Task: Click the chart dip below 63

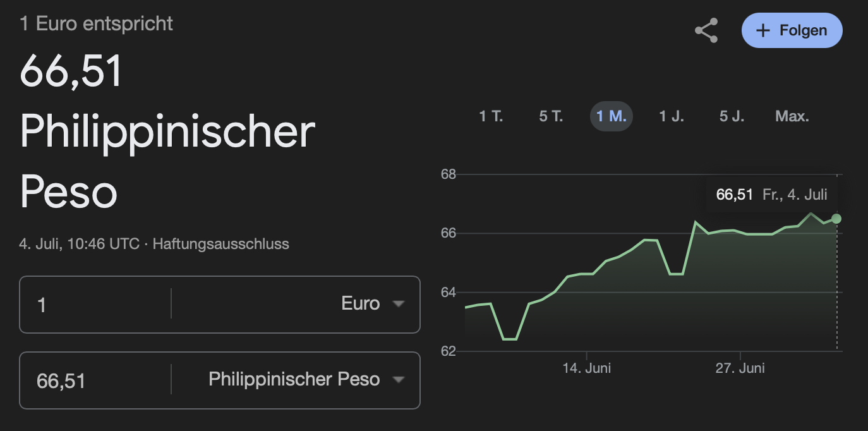Action: [510, 339]
